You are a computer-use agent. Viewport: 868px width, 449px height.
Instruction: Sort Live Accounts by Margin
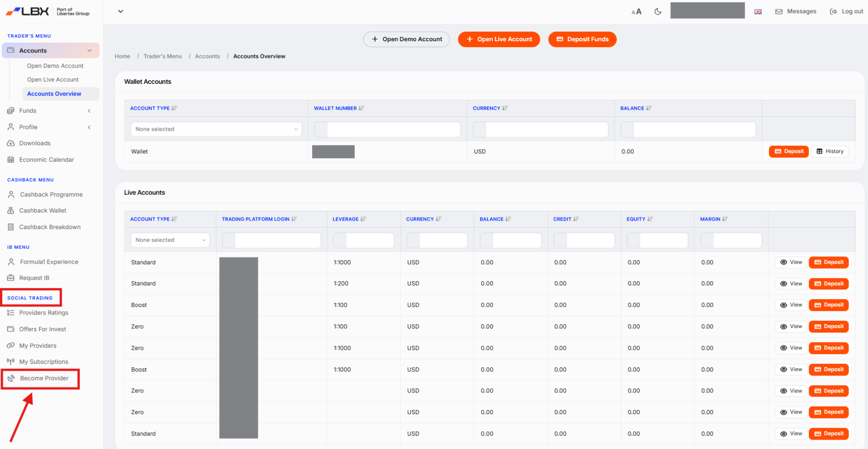coord(714,219)
